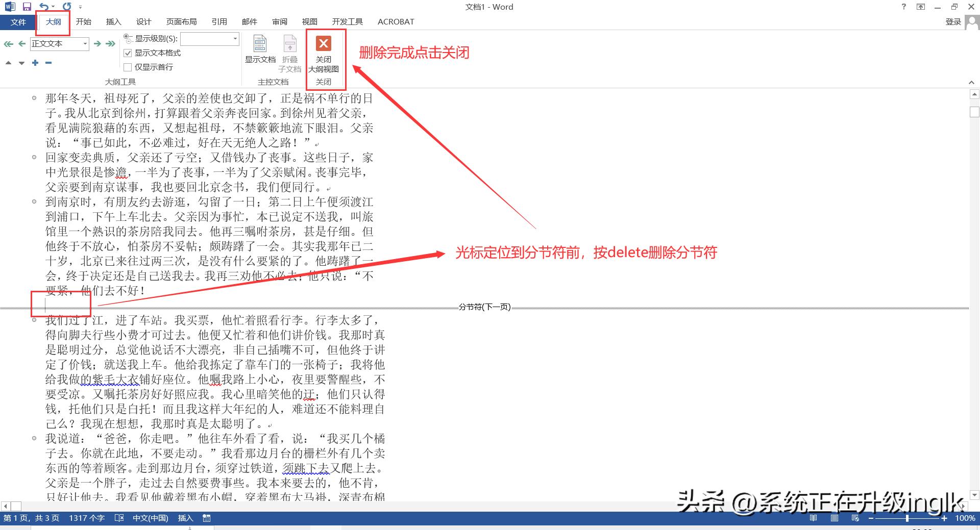This screenshot has width=980, height=530.
Task: Click the 100% zoom level button
Action: 965,518
